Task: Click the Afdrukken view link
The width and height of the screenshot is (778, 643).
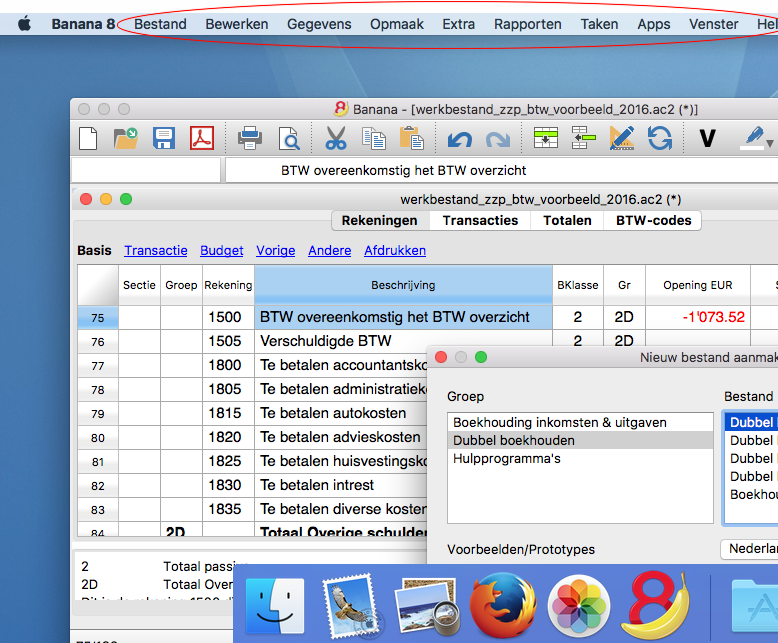Action: tap(395, 251)
